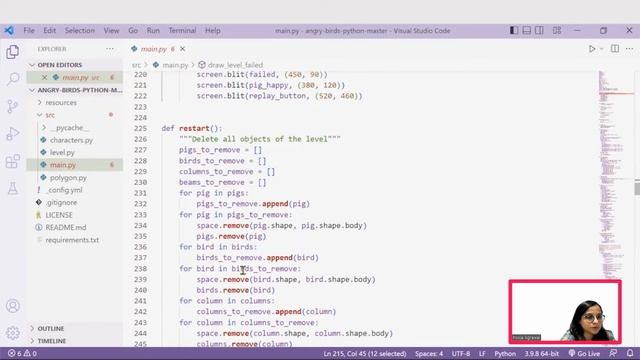
Task: Run the Python file with play button
Action: tap(592, 49)
